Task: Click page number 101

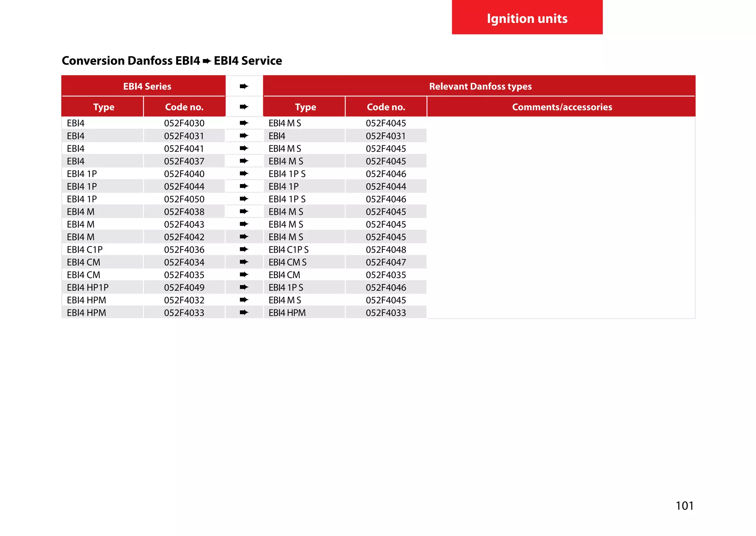Action: coord(684,505)
